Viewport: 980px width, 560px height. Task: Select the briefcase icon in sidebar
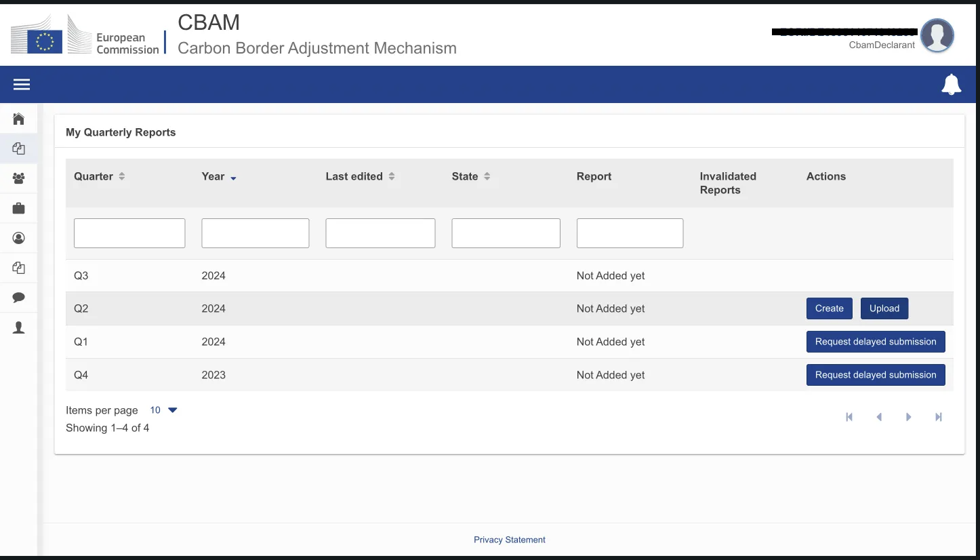point(19,208)
